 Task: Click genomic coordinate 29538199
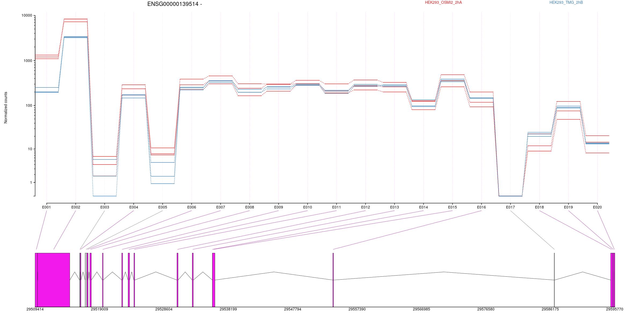click(228, 309)
